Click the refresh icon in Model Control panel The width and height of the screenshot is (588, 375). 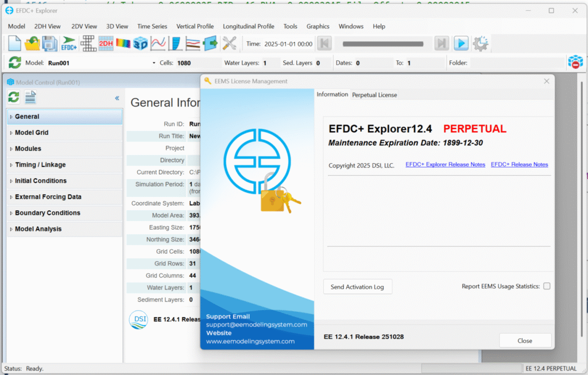(x=13, y=98)
